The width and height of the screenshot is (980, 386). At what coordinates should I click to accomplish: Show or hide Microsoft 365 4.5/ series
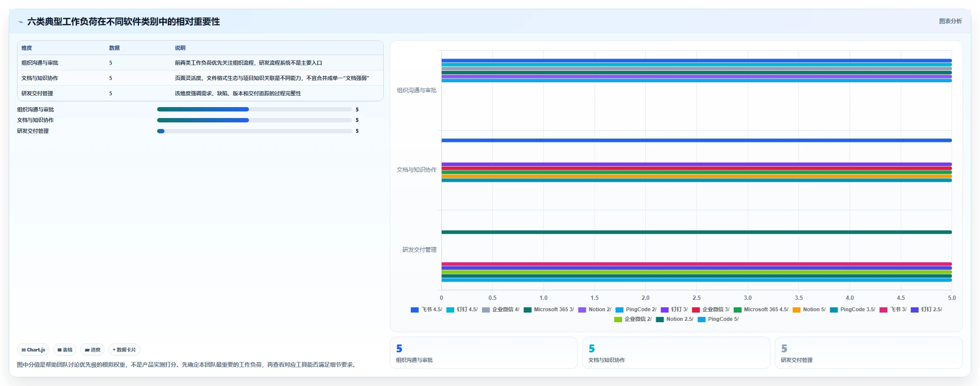pyautogui.click(x=761, y=309)
